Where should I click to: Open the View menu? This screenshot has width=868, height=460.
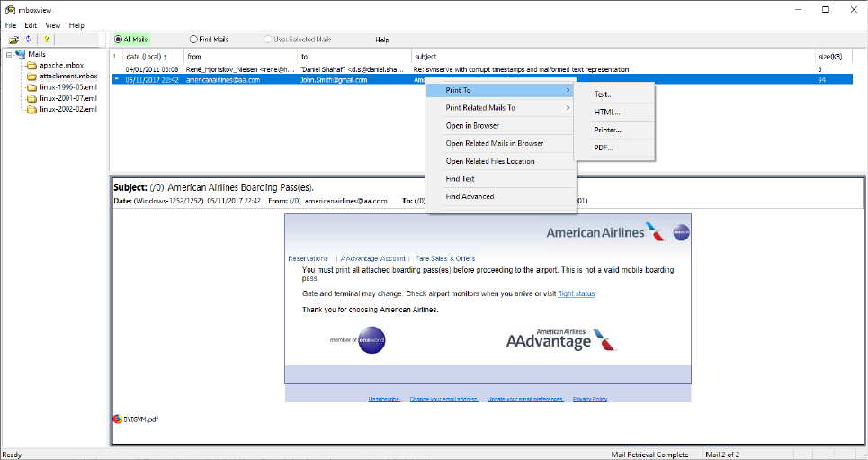53,25
